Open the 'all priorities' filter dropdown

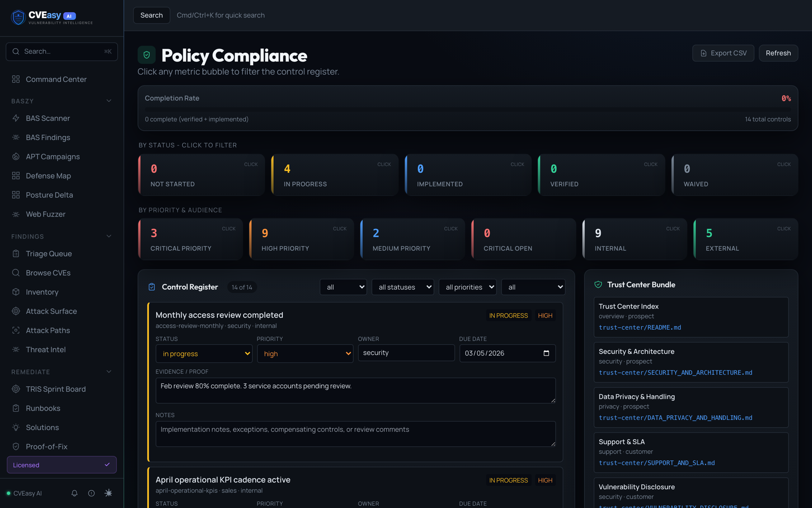467,287
